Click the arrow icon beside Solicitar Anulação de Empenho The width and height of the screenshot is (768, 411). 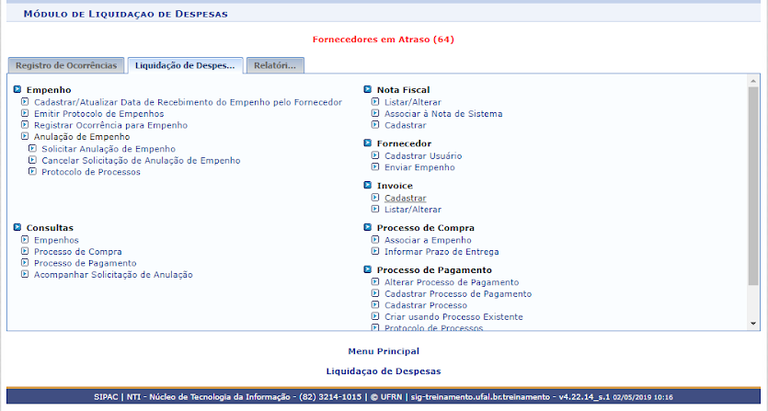click(32, 148)
